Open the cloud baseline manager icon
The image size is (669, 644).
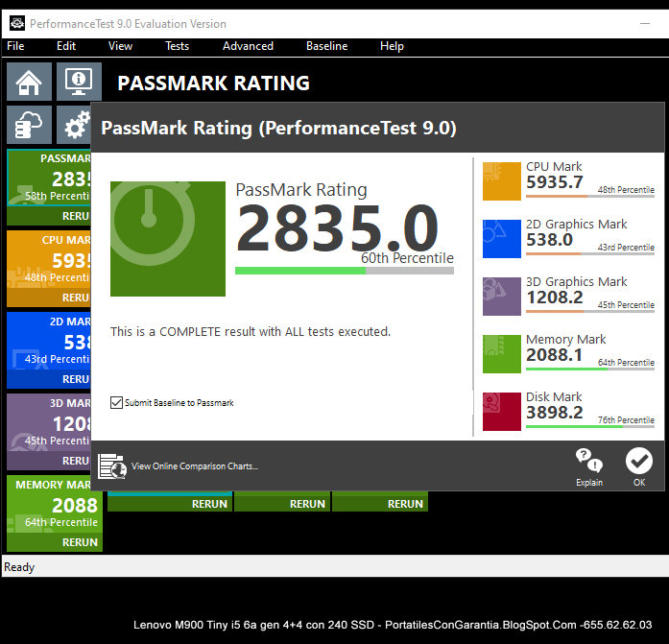click(29, 125)
